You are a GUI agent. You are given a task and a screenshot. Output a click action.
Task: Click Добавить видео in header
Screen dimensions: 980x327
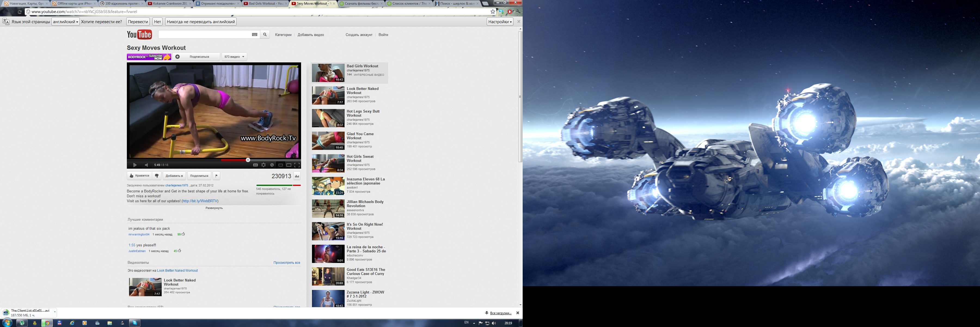pyautogui.click(x=311, y=35)
